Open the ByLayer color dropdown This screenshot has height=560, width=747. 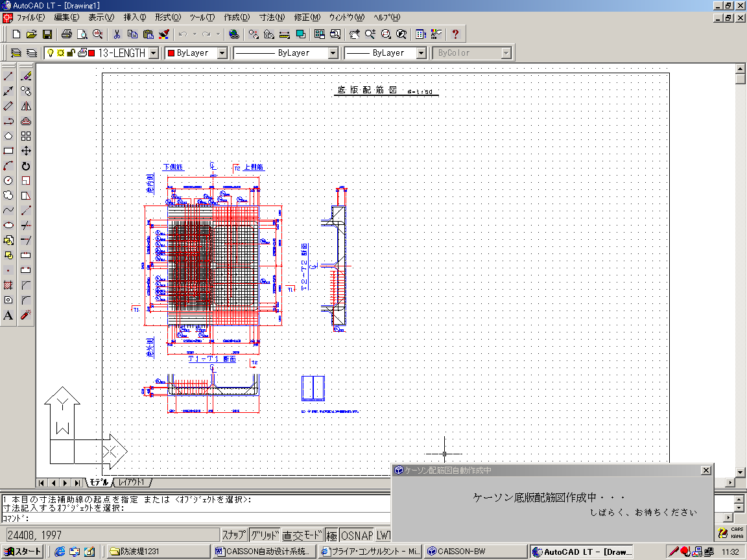[x=222, y=53]
